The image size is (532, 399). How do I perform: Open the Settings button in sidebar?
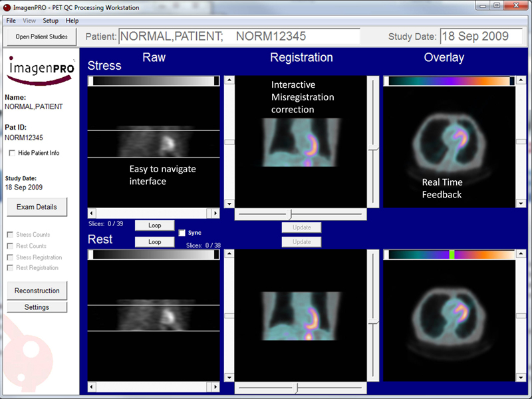pyautogui.click(x=37, y=307)
